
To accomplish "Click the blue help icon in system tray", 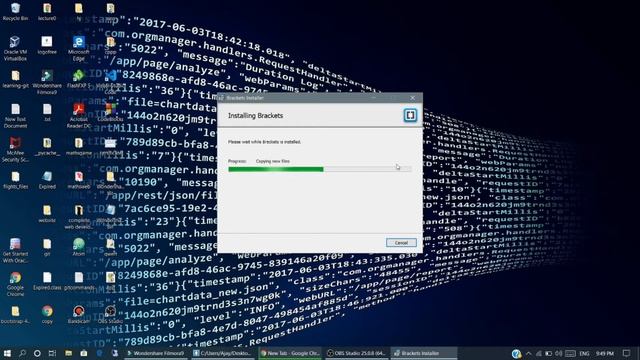I will [516, 353].
